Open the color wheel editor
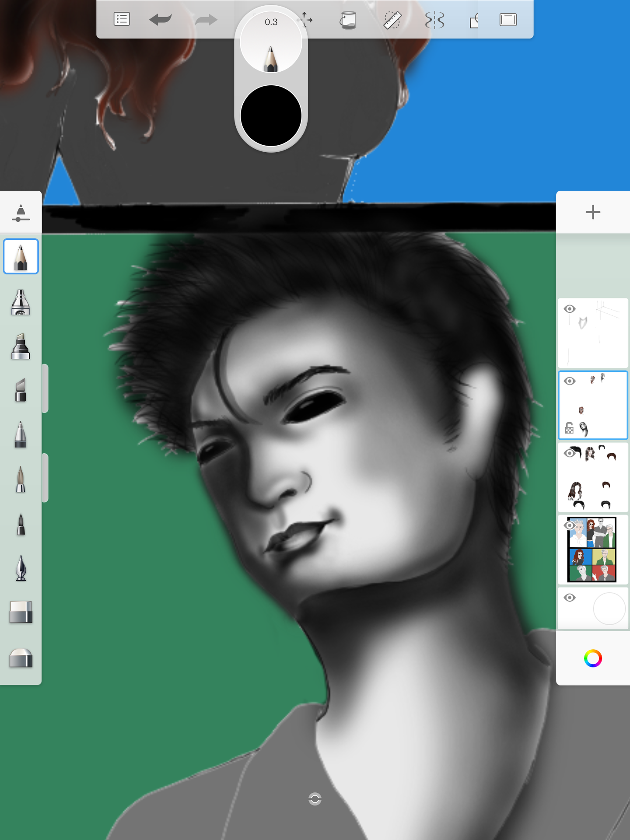This screenshot has width=630, height=840. point(593,658)
